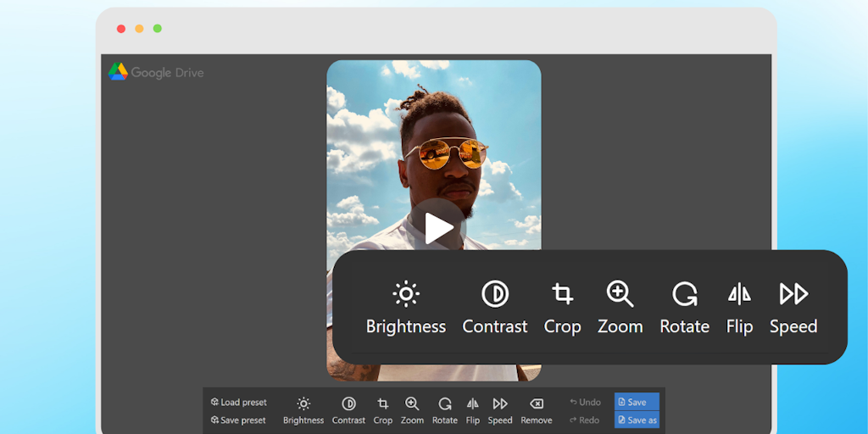Click the Brightness icon in the bottom toolbar
Viewport: 868px width, 434px height.
[x=303, y=404]
